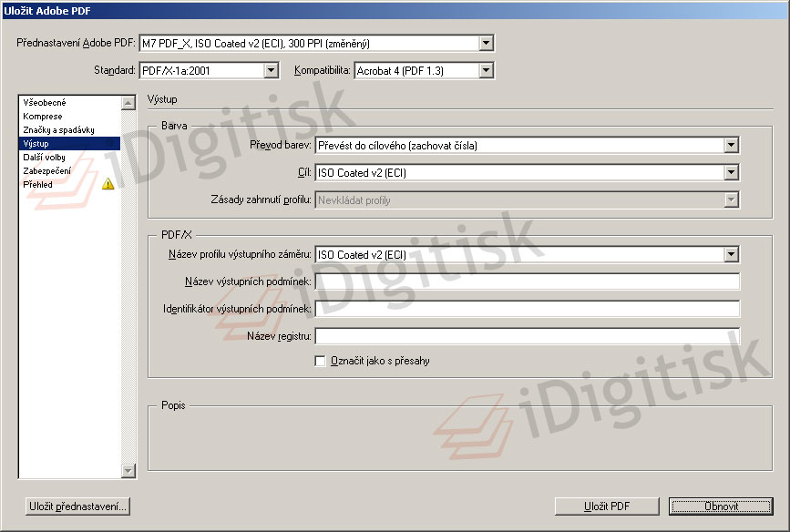The width and height of the screenshot is (790, 532).
Task: Click the category list scroll down arrow
Action: 128,471
